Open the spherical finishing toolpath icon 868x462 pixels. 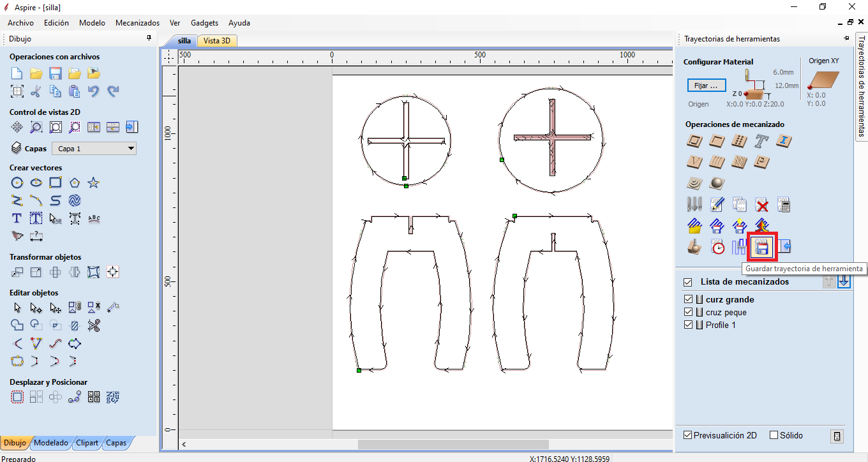pos(717,183)
